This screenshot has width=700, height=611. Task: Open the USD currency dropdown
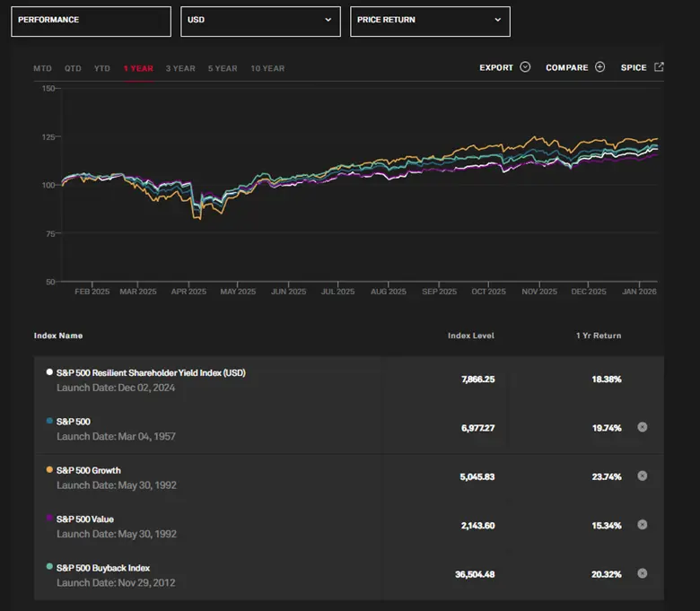[x=260, y=22]
